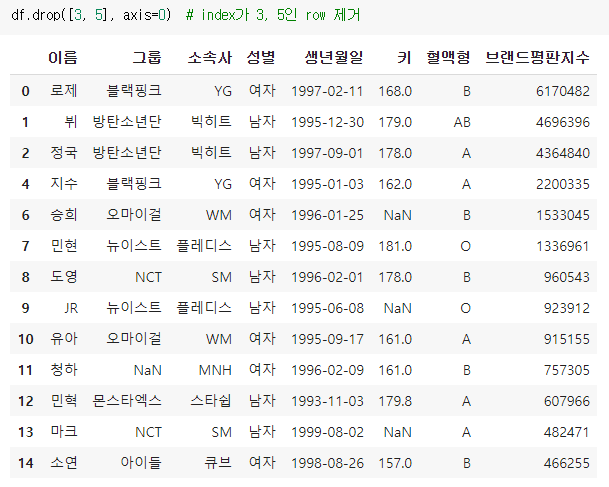This screenshot has height=487, width=609.
Task: Click the agency cell 큐브
Action: (x=218, y=463)
